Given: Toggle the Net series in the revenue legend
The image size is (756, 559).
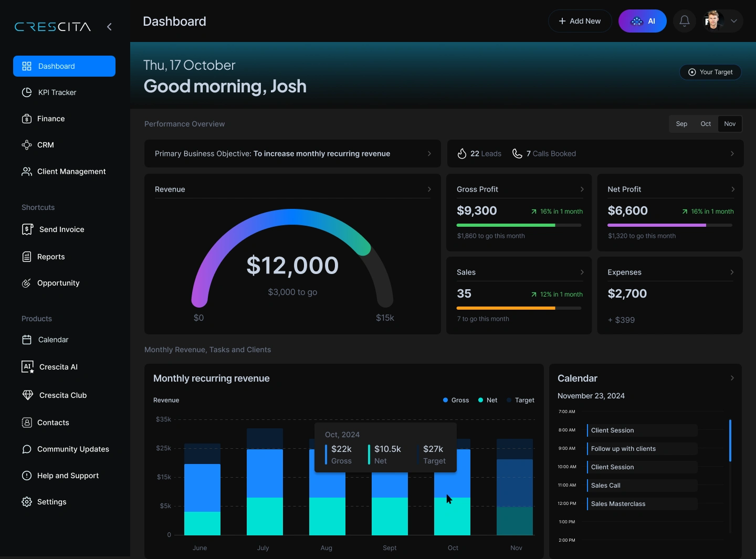Looking at the screenshot, I should (487, 400).
